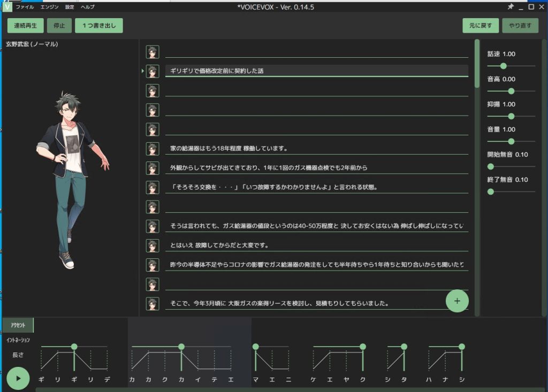Switch to the イントネーション tab

tap(18, 340)
